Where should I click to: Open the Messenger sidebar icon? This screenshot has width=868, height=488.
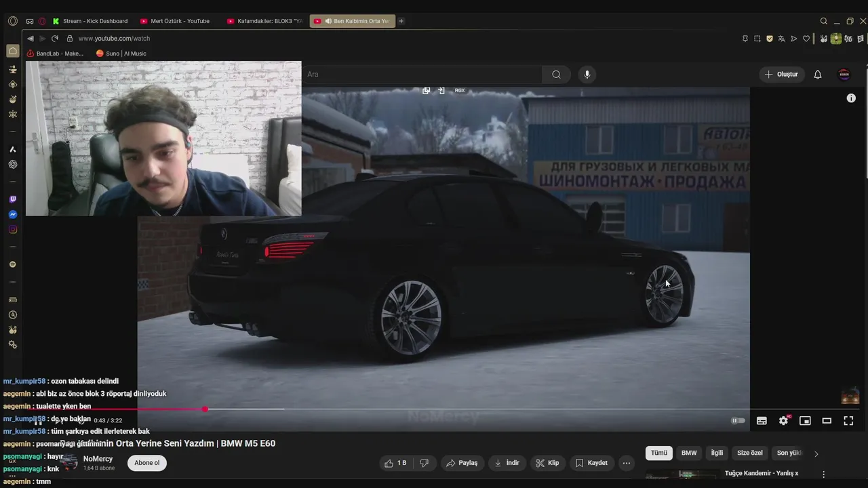pos(12,214)
